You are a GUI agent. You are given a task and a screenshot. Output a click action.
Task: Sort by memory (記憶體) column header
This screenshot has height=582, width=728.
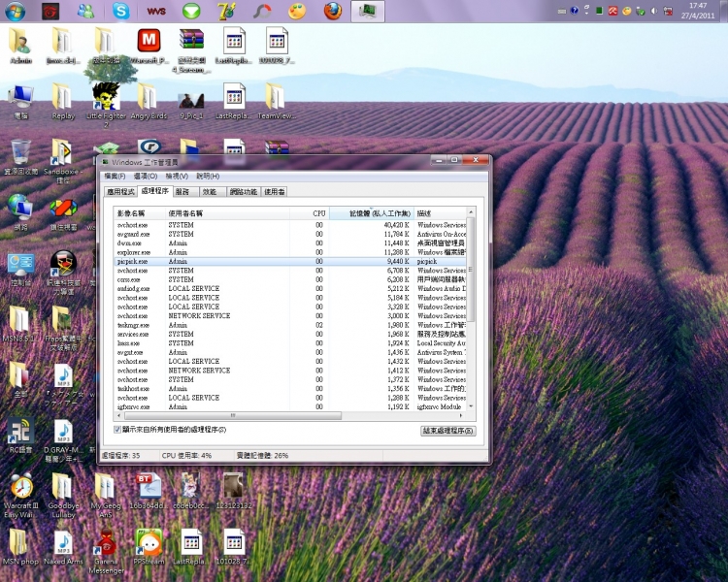[372, 212]
